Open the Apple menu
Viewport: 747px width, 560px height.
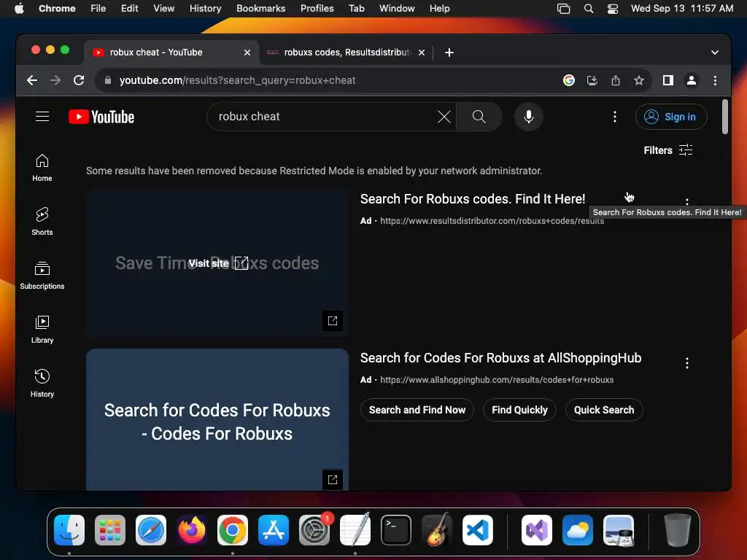click(x=19, y=9)
